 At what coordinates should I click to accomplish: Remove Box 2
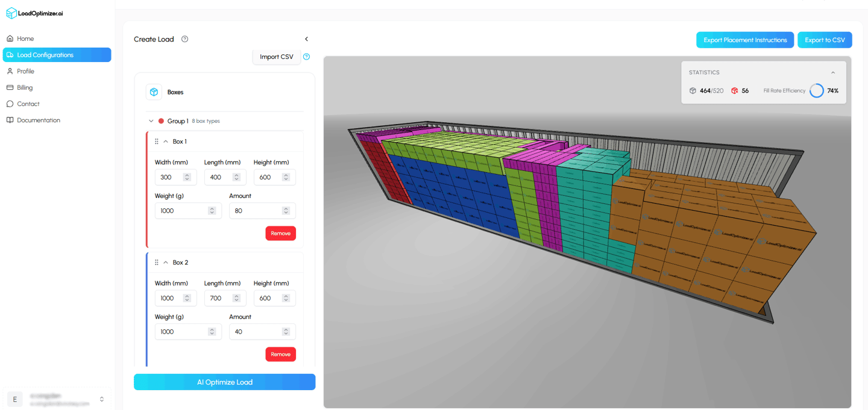tap(280, 354)
